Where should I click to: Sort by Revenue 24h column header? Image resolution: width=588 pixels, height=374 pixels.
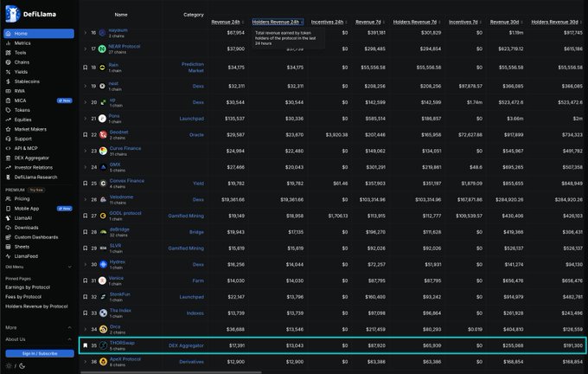tap(227, 23)
